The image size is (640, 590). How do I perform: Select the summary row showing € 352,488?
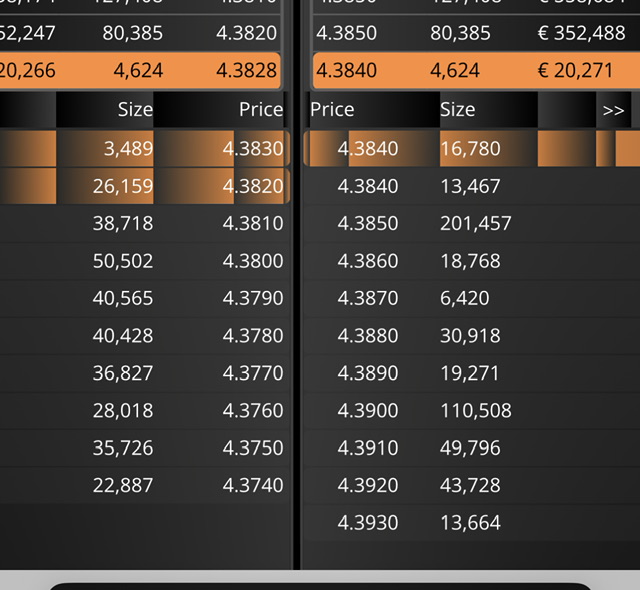pyautogui.click(x=476, y=33)
